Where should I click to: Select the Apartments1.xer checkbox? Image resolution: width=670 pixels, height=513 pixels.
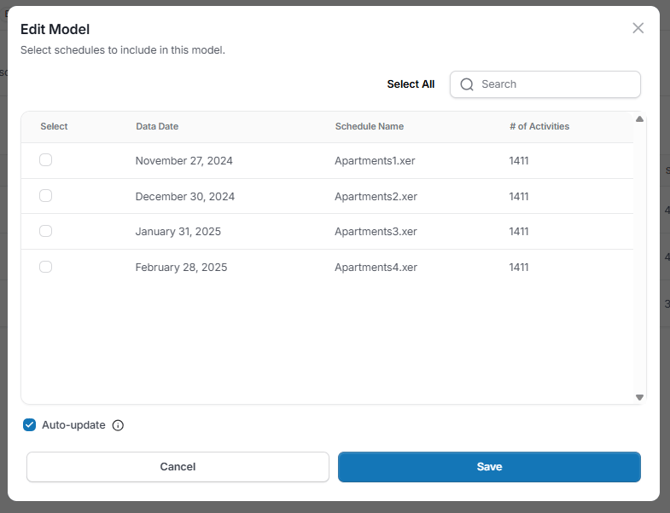coord(46,160)
